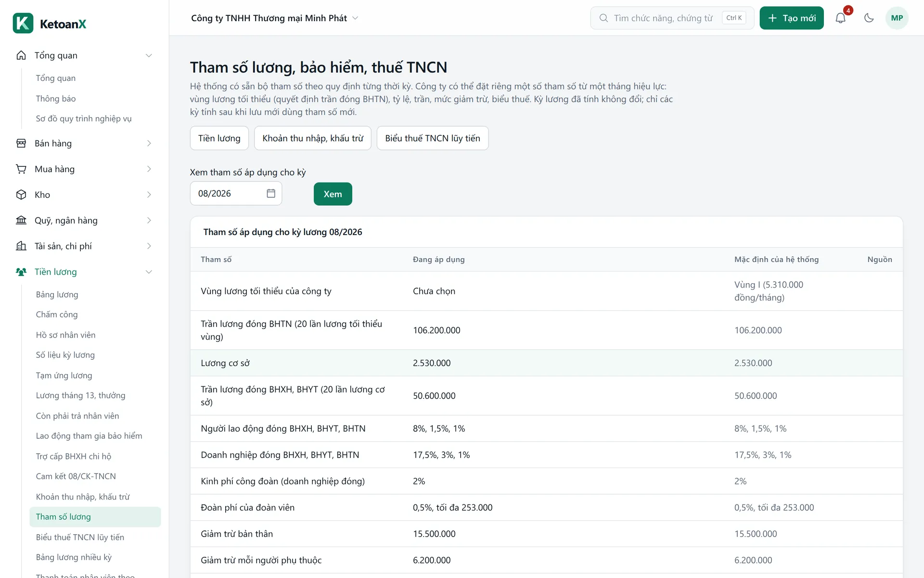Click the Mua hàng cart icon
The height and width of the screenshot is (578, 924).
tap(21, 169)
